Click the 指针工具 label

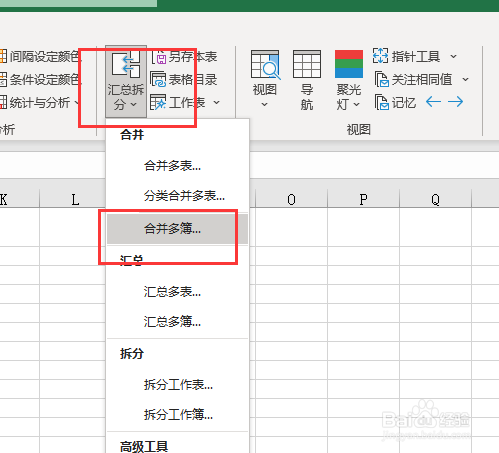(416, 56)
